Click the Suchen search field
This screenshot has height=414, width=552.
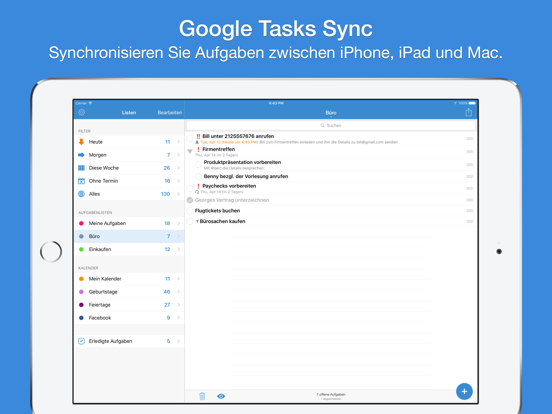point(331,125)
